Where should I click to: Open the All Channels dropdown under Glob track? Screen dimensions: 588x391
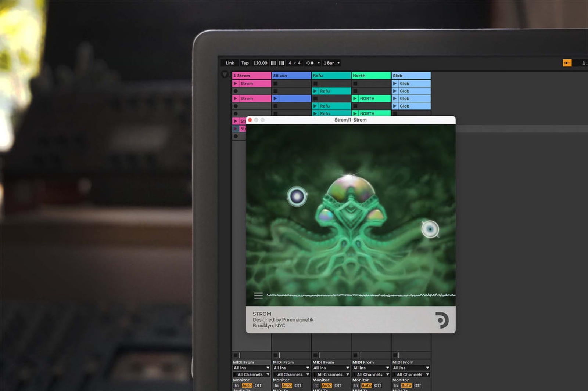[x=411, y=374]
